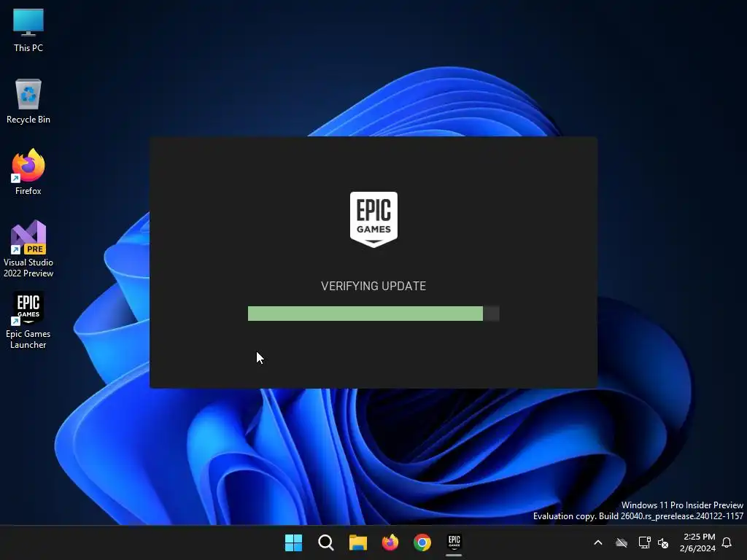The image size is (747, 560).
Task: Open File Explorer from the taskbar
Action: [x=357, y=542]
